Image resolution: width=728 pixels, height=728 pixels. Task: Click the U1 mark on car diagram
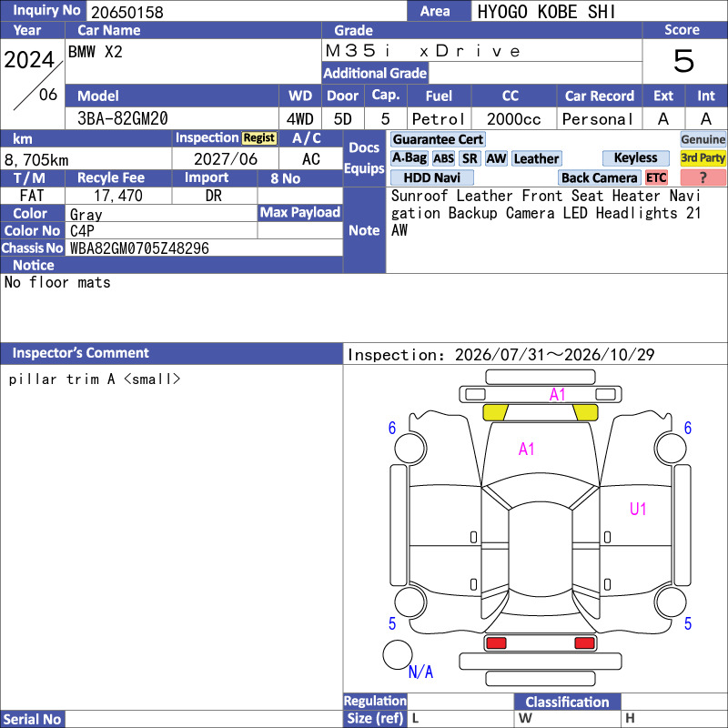[638, 510]
